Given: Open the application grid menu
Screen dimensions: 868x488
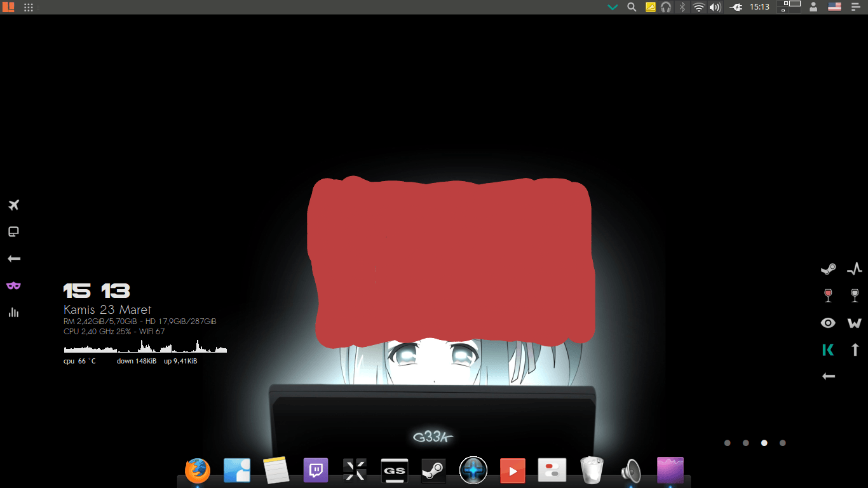Looking at the screenshot, I should point(29,7).
